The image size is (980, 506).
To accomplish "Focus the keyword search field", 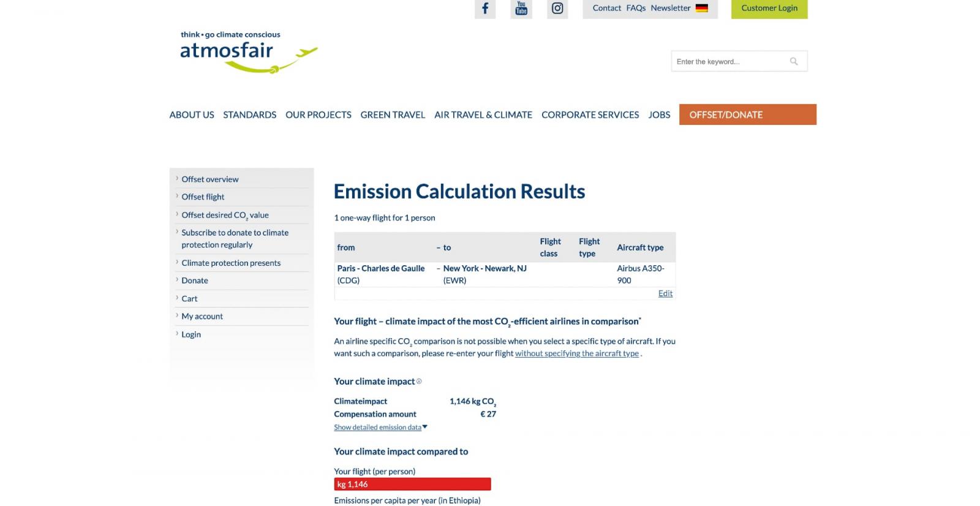I will click(729, 61).
